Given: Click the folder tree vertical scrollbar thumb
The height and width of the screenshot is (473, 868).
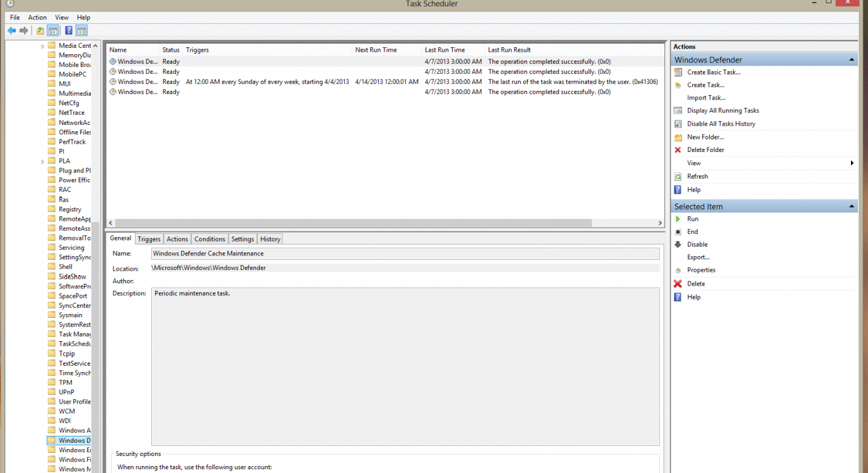Looking at the screenshot, I should [95, 347].
